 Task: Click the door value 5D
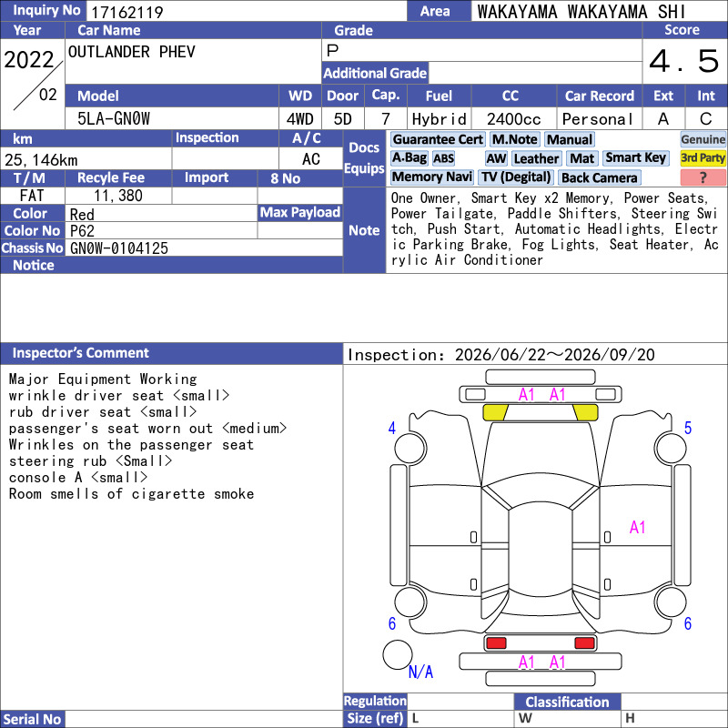(x=343, y=119)
